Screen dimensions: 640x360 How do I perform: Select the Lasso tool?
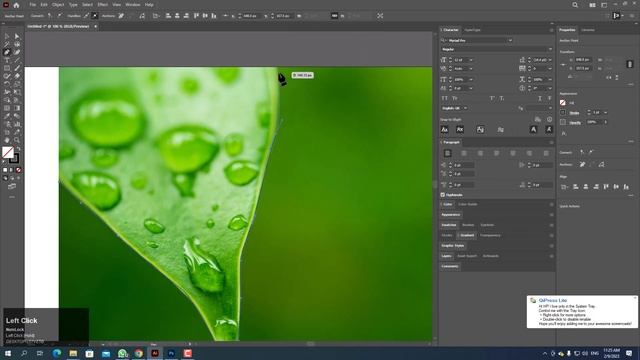coord(17,44)
